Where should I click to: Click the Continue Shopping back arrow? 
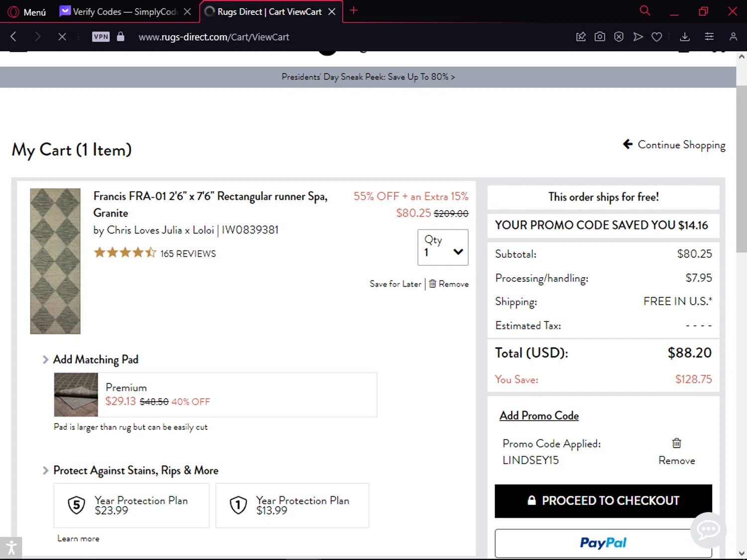[x=627, y=144]
